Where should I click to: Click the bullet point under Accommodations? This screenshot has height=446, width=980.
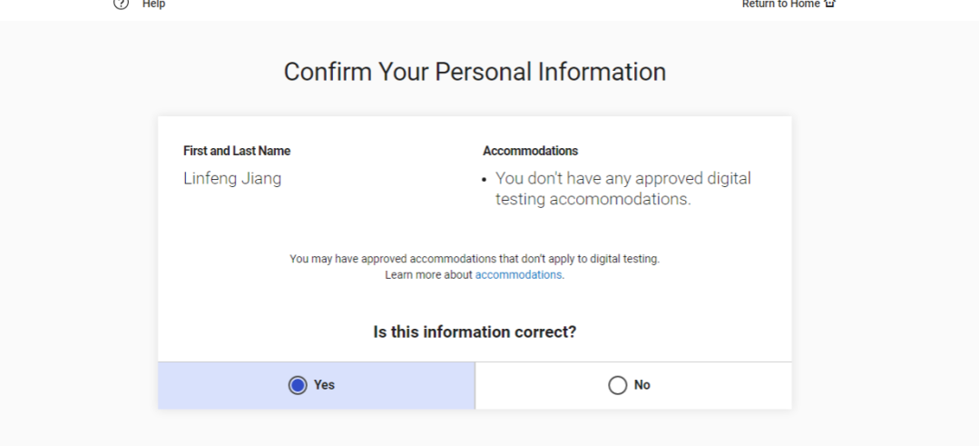[x=485, y=180]
